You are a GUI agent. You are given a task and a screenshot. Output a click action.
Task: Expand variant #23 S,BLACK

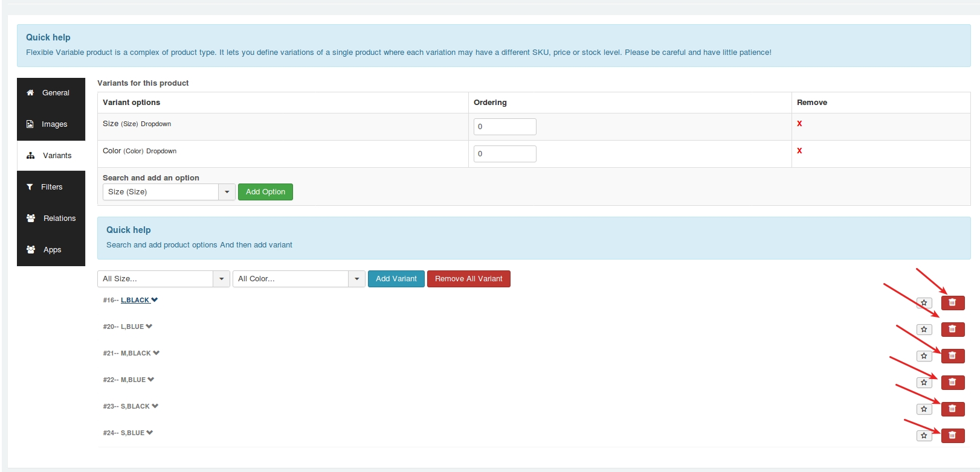click(140, 406)
